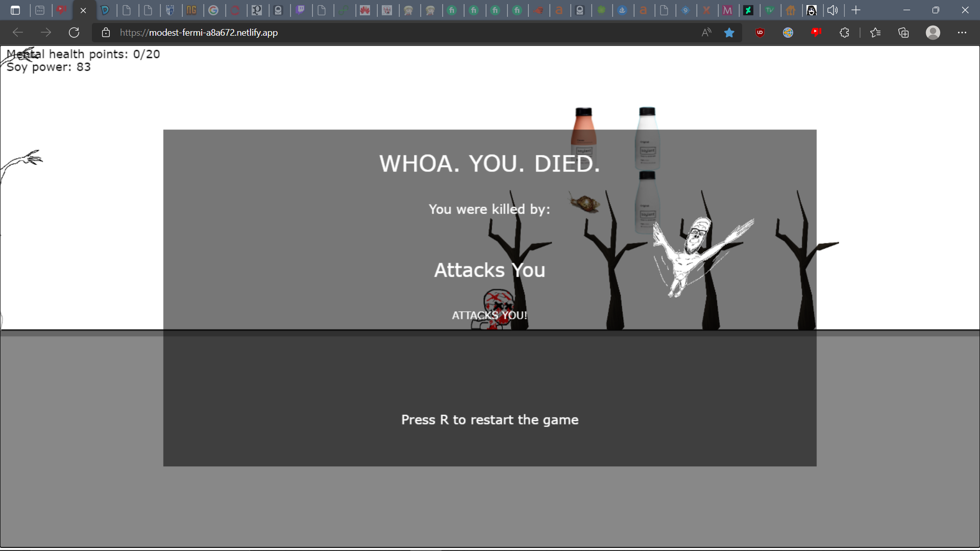Toggle the vertical tabs action menu
This screenshot has height=551, width=980.
click(x=15, y=10)
